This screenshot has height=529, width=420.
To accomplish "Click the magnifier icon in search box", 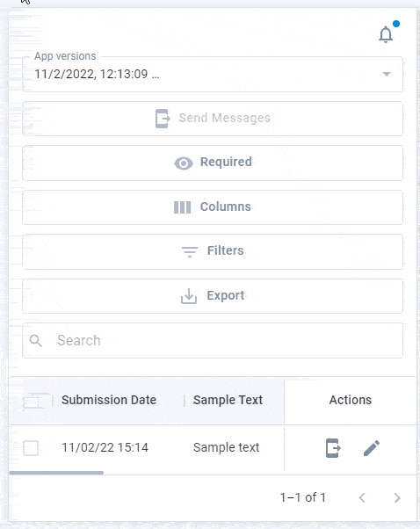I will point(35,340).
